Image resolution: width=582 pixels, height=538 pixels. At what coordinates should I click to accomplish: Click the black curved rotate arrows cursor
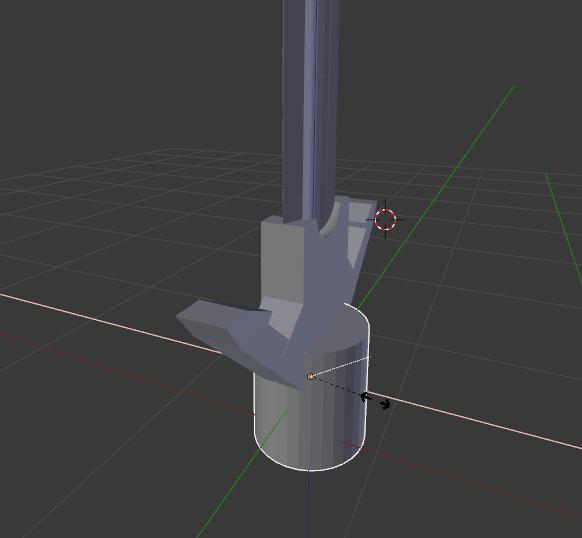[375, 401]
